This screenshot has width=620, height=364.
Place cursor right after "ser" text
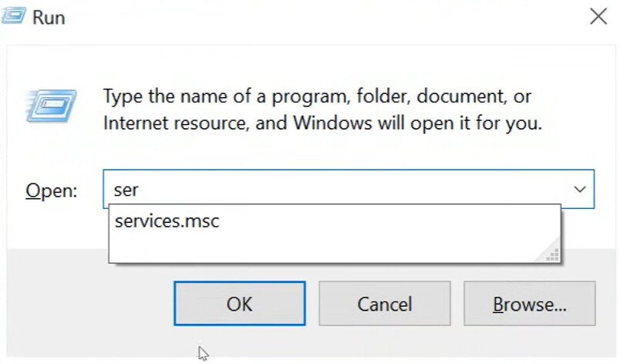click(x=139, y=190)
